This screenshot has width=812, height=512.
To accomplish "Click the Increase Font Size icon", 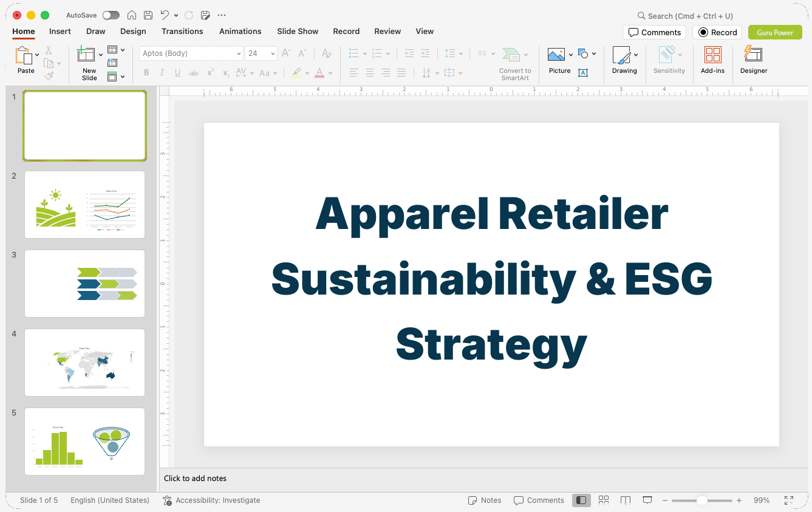I will pos(287,53).
